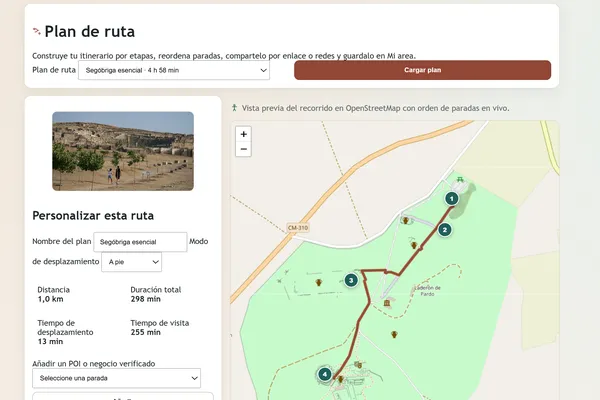Click the route icon beside Plan de ruta title
The image size is (600, 400).
coord(37,31)
